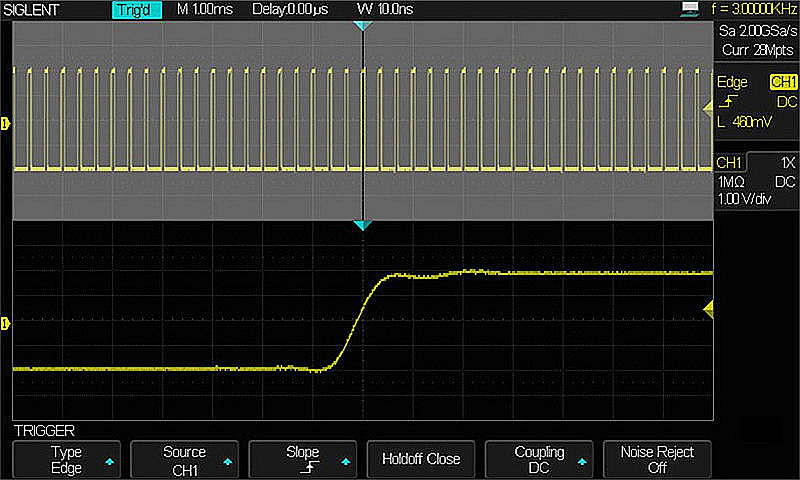Image resolution: width=800 pixels, height=480 pixels.
Task: Toggle Noise Reject Off softkey
Action: tap(656, 459)
